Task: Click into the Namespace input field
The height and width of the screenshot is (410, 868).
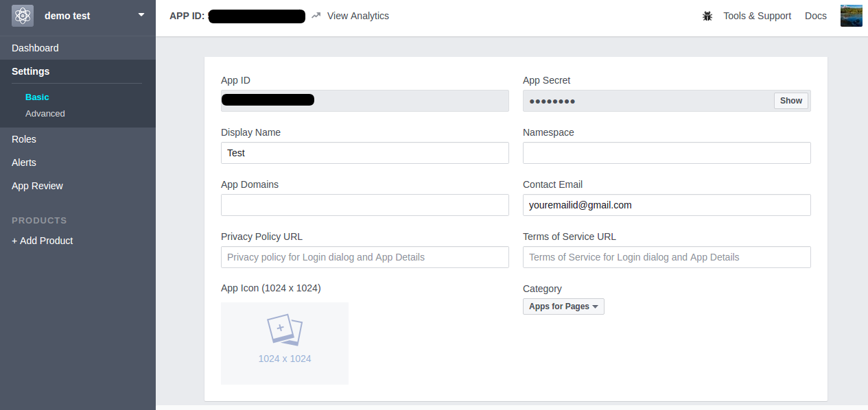Action: tap(667, 153)
